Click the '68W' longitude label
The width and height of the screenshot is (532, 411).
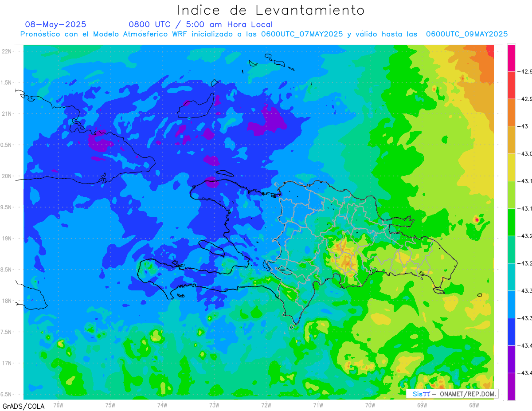pyautogui.click(x=474, y=405)
